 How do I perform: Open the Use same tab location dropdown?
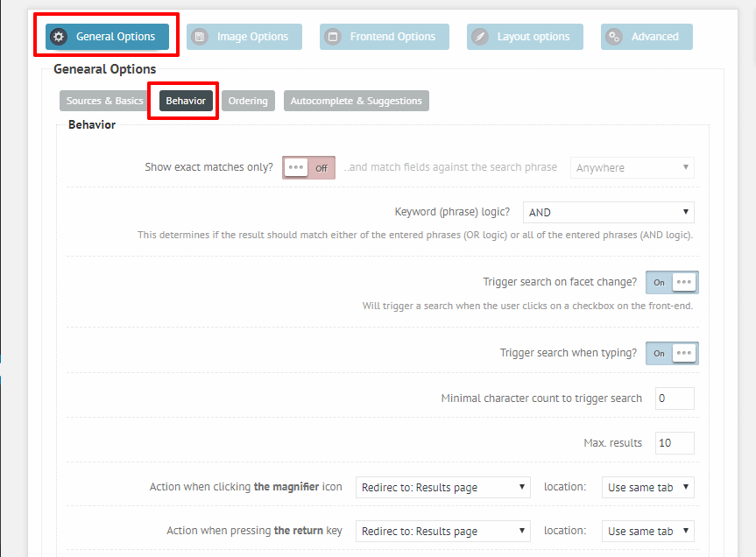tap(647, 486)
